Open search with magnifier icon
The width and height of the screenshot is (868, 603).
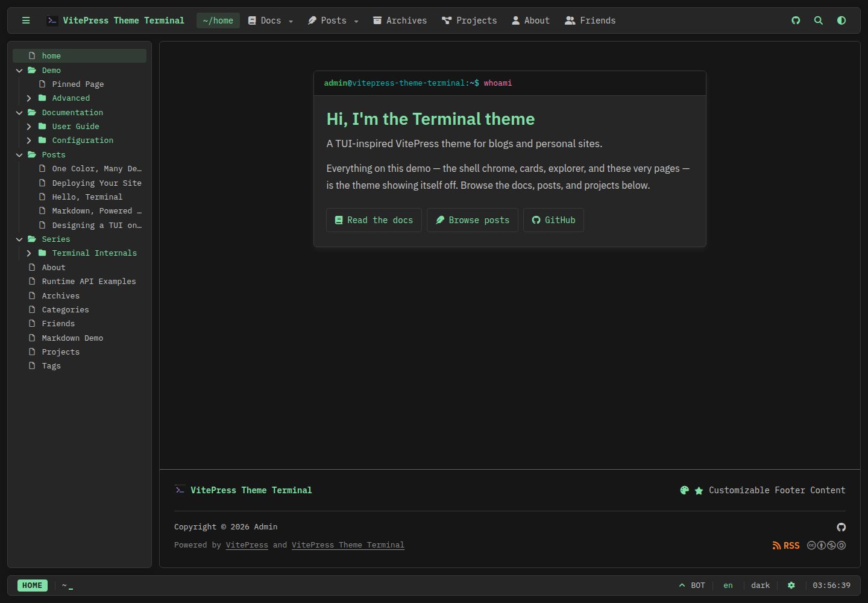(819, 21)
